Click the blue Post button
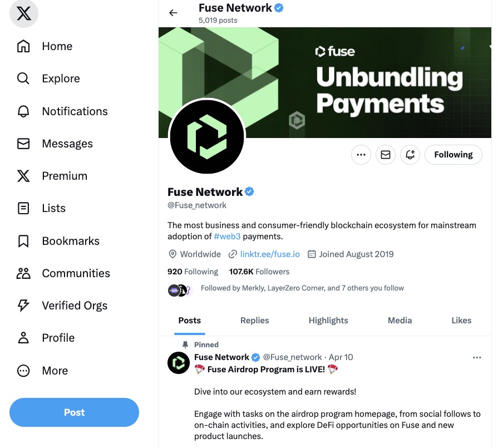 pyautogui.click(x=74, y=412)
